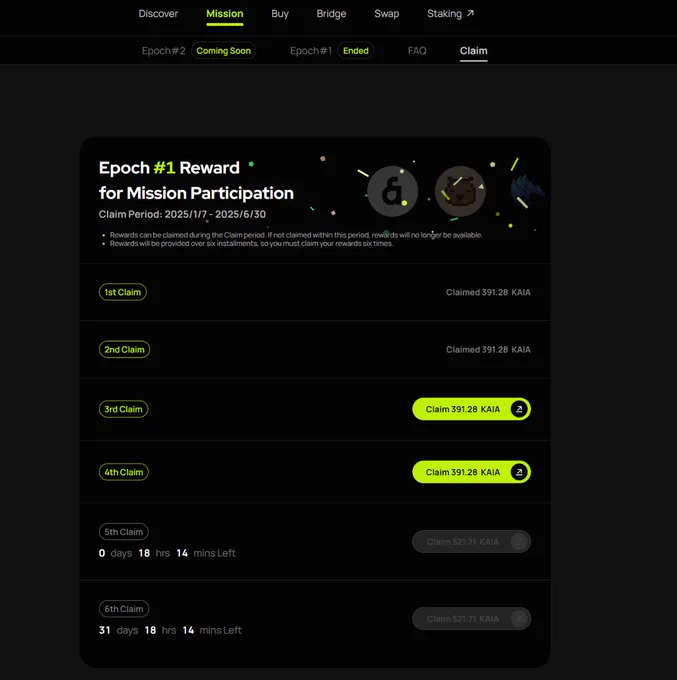677x680 pixels.
Task: Click the 3rd Claim label badge
Action: click(124, 409)
